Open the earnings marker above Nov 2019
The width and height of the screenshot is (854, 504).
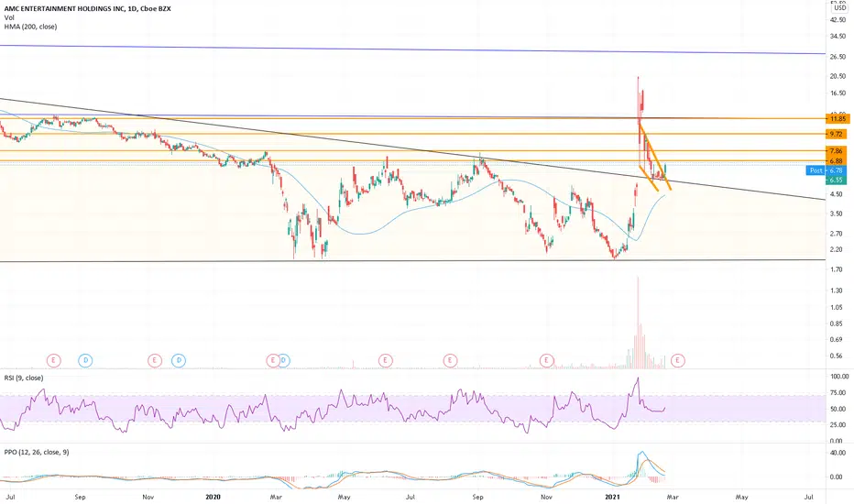tap(155, 360)
